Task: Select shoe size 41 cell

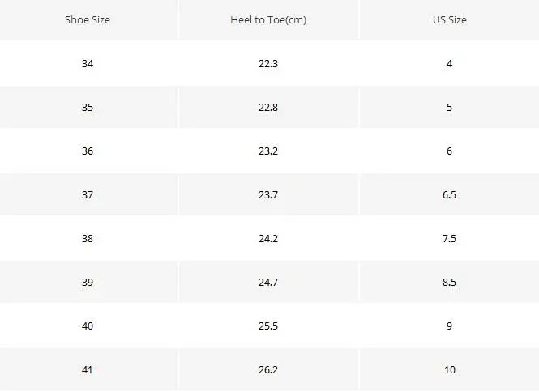Action: coord(88,369)
